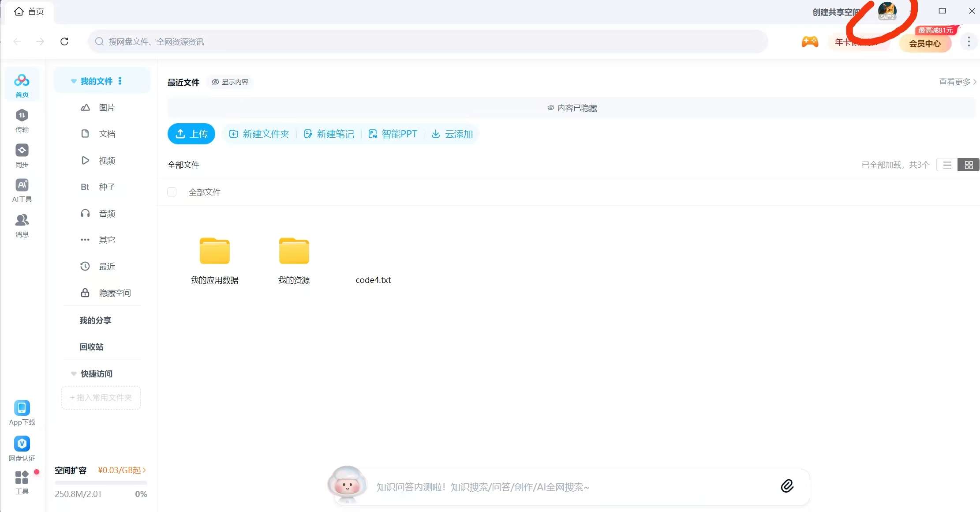Tick the 全部文件 select-all checkbox
Screen dimensions: 980x512
click(172, 192)
